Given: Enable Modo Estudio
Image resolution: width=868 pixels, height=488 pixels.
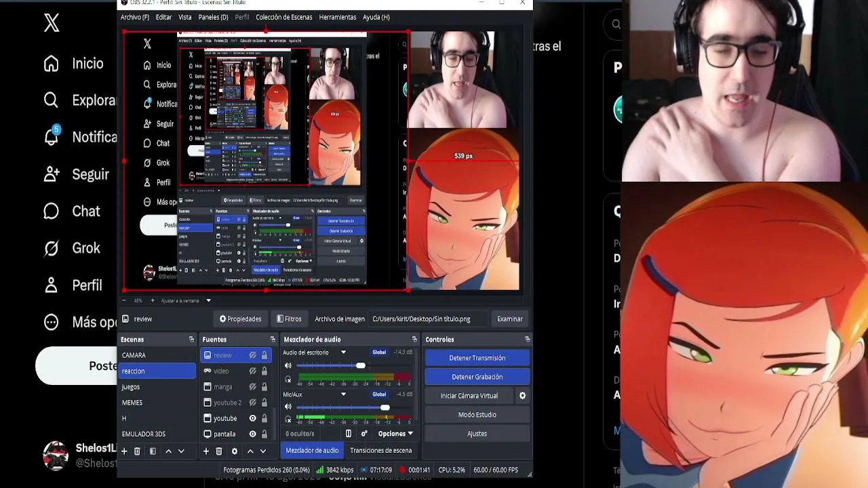Looking at the screenshot, I should tap(477, 415).
